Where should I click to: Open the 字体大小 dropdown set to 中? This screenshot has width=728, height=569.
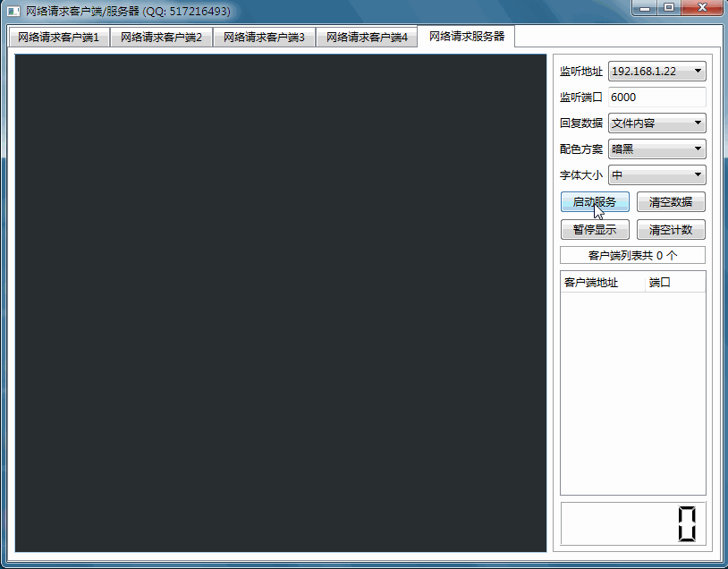pyautogui.click(x=656, y=174)
